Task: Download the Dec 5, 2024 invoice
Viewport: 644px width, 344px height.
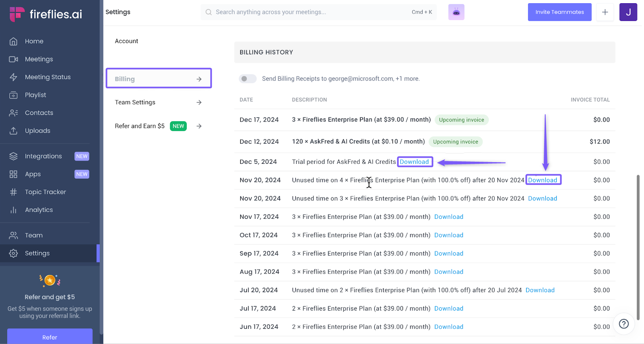Action: 414,162
